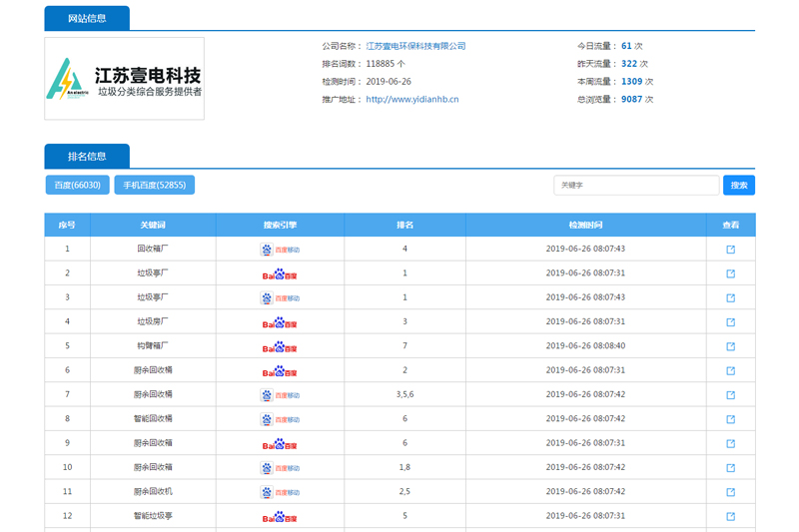Open the view icon for row 8
The height and width of the screenshot is (532, 799).
click(730, 419)
